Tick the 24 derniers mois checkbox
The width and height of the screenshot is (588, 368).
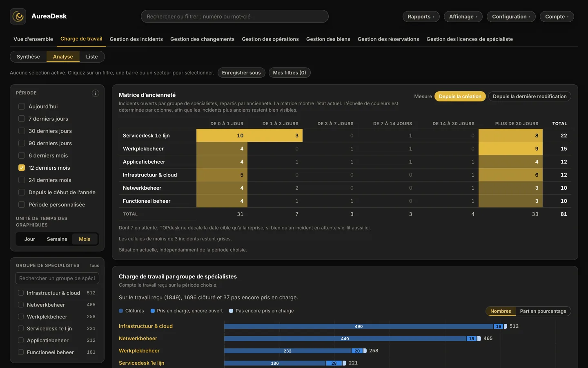pos(22,180)
